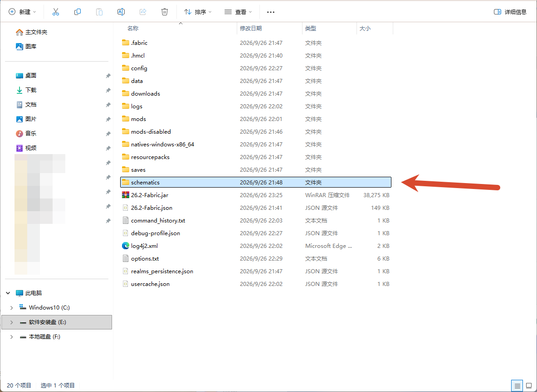537x392 pixels.
Task: Sort by the 修改日期 column header
Action: point(251,29)
